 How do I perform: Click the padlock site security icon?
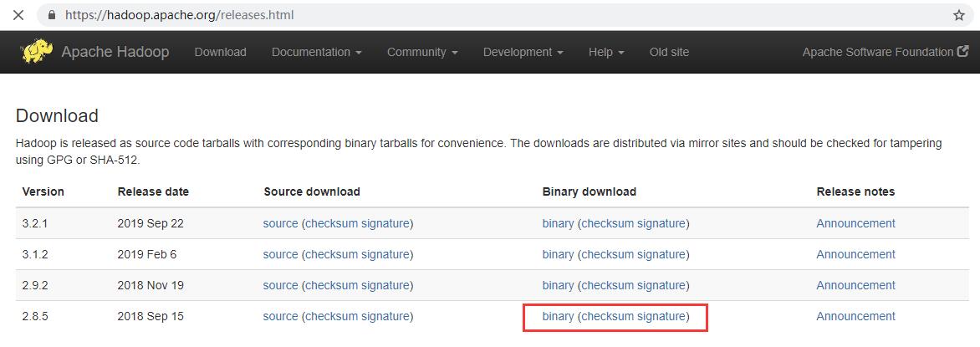[x=52, y=15]
